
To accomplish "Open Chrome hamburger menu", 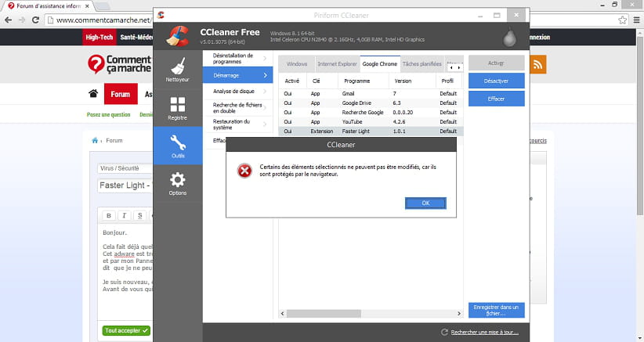I will click(x=636, y=20).
